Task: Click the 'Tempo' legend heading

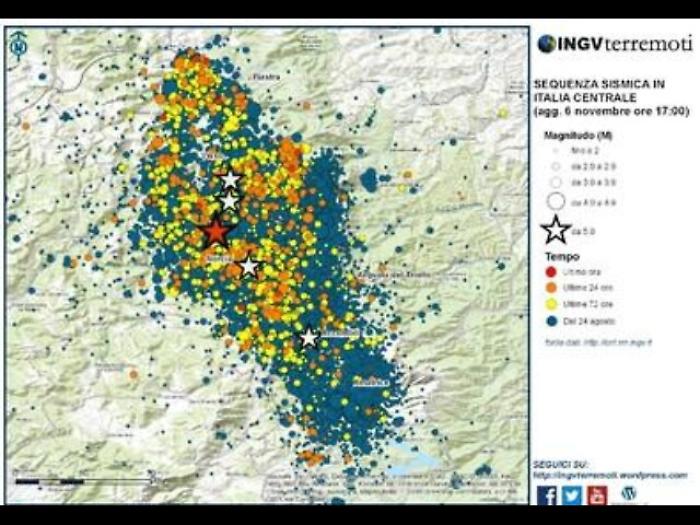Action: coord(562,257)
